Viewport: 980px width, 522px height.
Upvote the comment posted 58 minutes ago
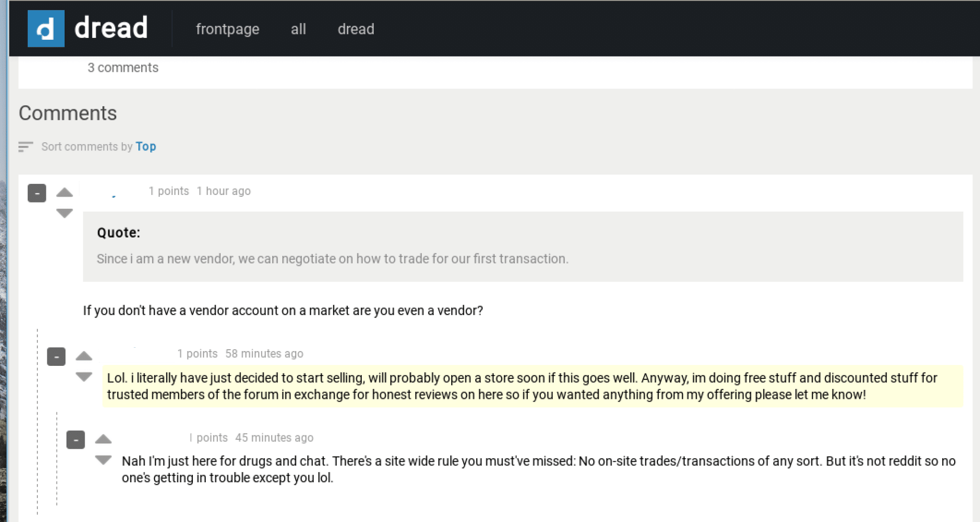coord(84,356)
